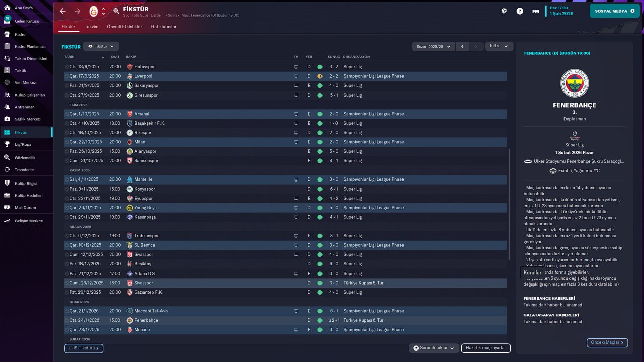Click the fixture list vertical scrollbar
The image size is (644, 362).
click(x=509, y=204)
